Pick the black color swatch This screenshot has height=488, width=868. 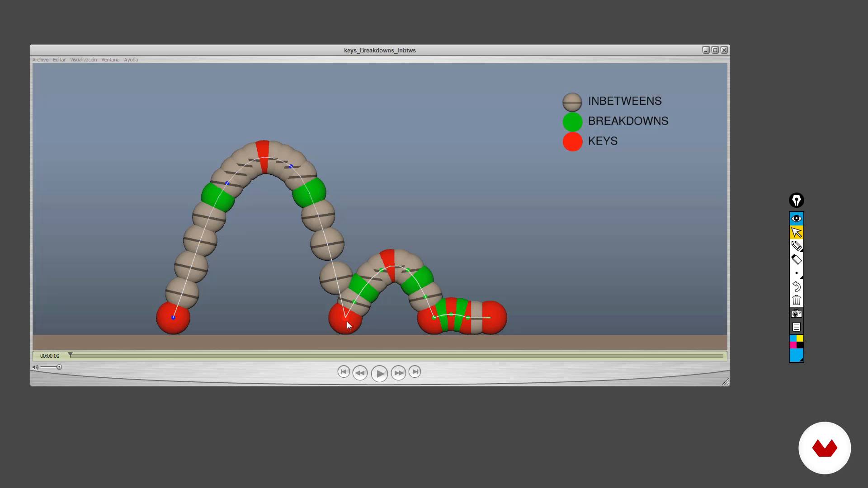point(800,345)
